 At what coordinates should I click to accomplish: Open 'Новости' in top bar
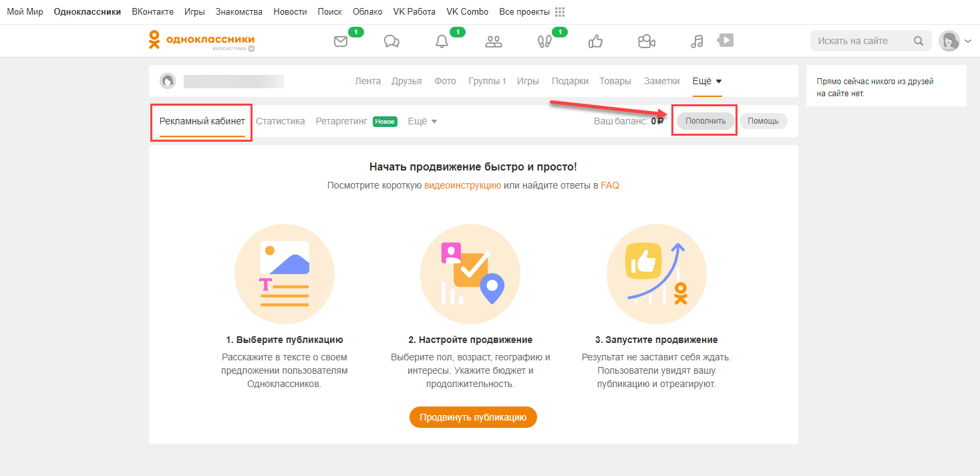tap(291, 12)
